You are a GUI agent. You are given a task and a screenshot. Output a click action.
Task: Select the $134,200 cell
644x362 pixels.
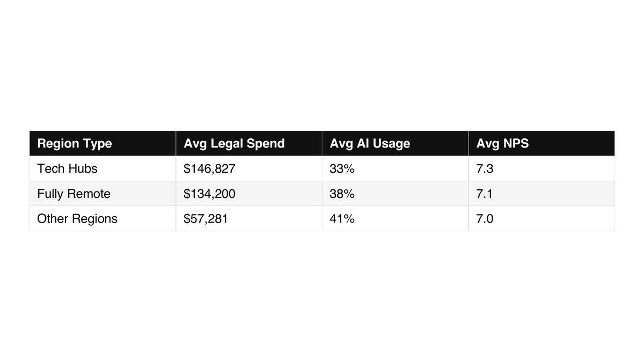[x=249, y=194]
